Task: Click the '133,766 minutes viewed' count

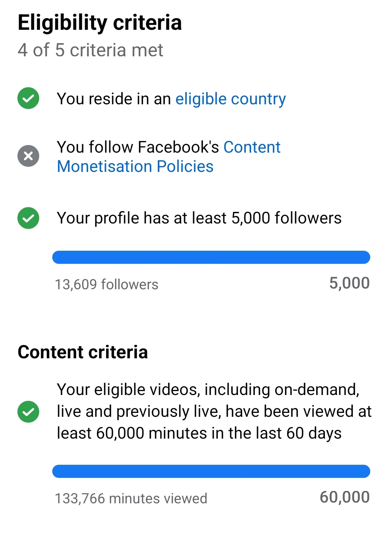Action: [x=131, y=499]
